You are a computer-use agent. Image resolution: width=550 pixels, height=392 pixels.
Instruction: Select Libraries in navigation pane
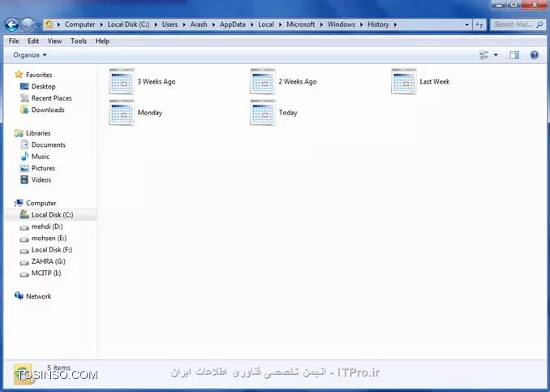[32, 133]
